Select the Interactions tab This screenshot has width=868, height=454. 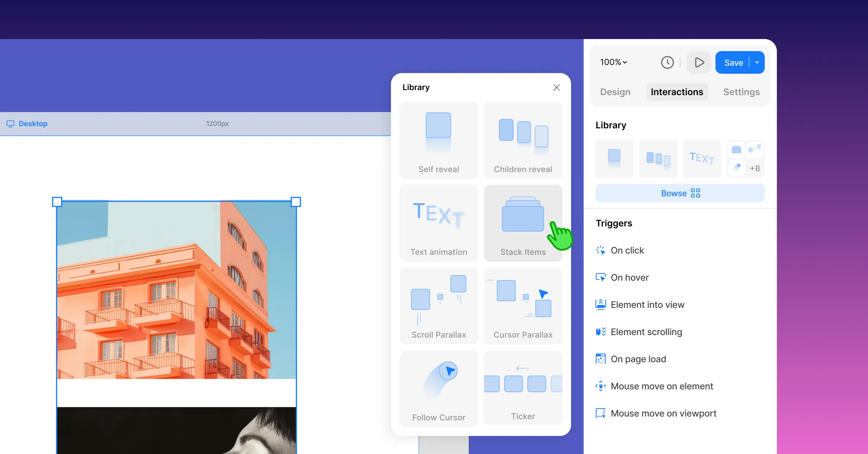pos(677,92)
